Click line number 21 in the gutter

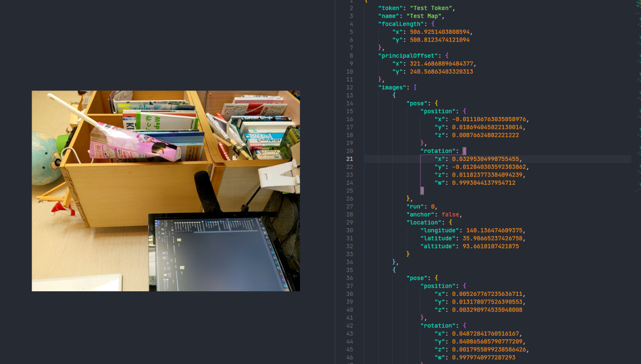tap(350, 159)
